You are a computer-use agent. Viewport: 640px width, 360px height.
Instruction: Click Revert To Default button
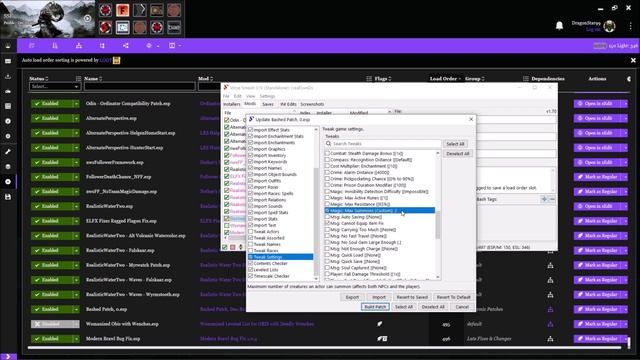(453, 297)
